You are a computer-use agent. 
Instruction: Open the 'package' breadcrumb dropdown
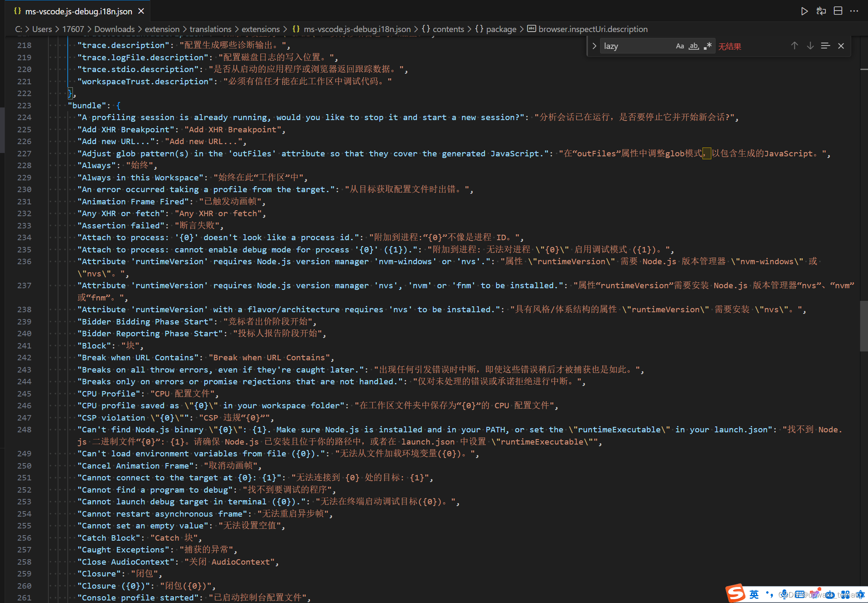[501, 29]
